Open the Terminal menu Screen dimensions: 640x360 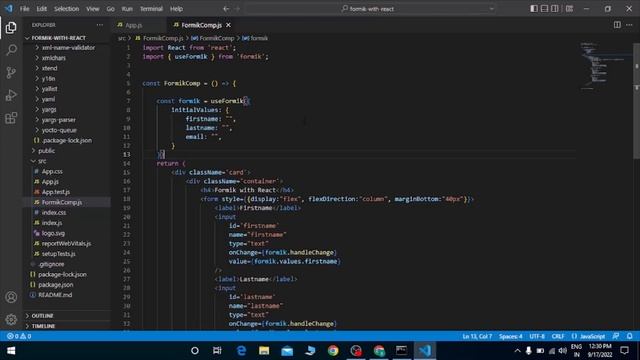(151, 9)
